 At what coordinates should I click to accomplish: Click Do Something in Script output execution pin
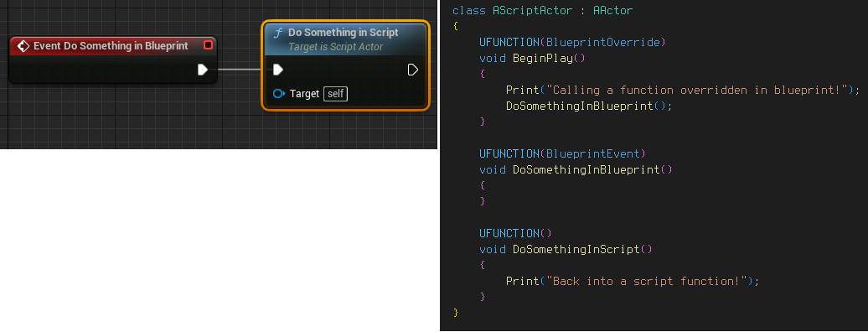[412, 70]
